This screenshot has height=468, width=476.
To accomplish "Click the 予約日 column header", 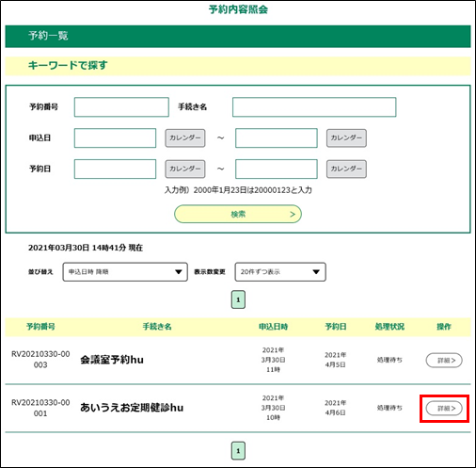I will 336,327.
